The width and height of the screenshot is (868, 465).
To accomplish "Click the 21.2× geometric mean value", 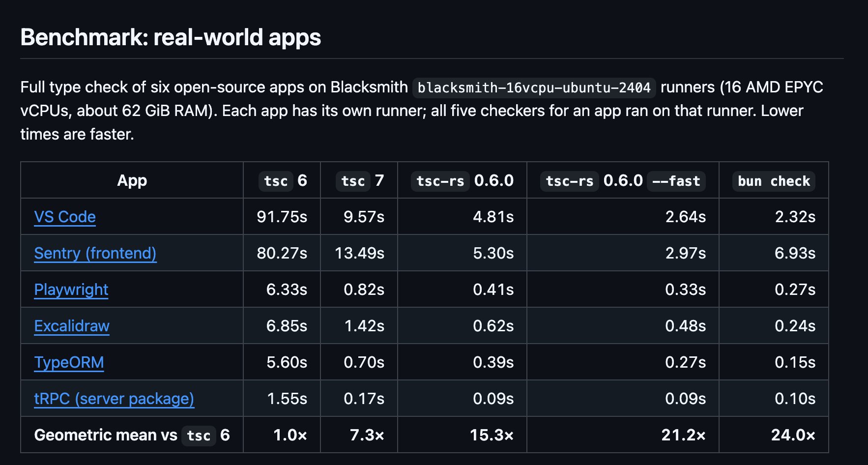I will 683,435.
